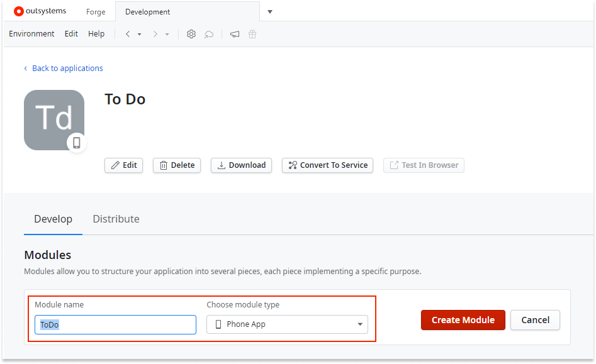Open the forward history dropdown arrow
Image resolution: width=596 pixels, height=364 pixels.
[167, 34]
